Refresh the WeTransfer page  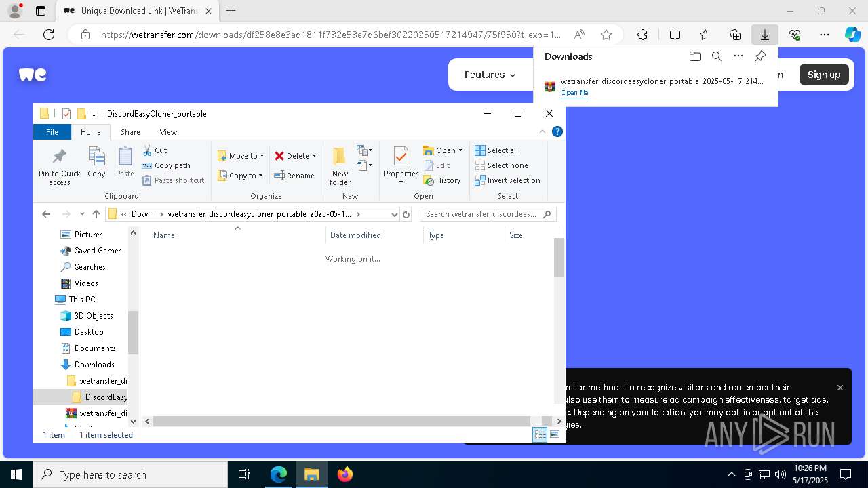coord(49,35)
